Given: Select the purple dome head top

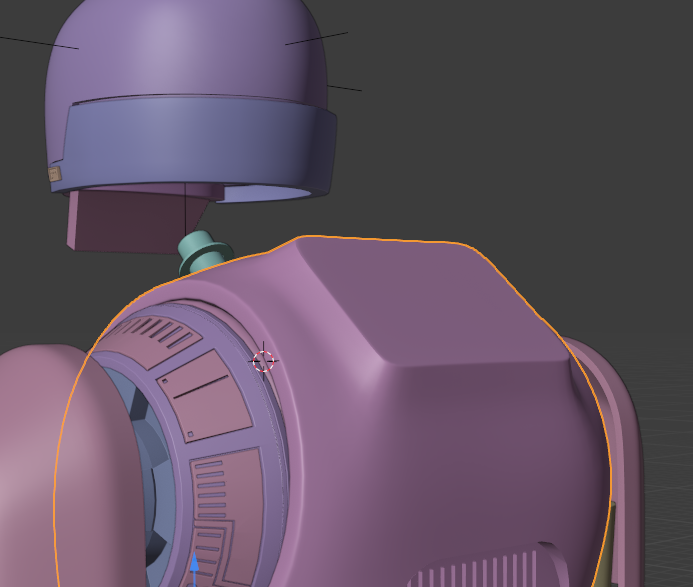Looking at the screenshot, I should click(x=186, y=51).
